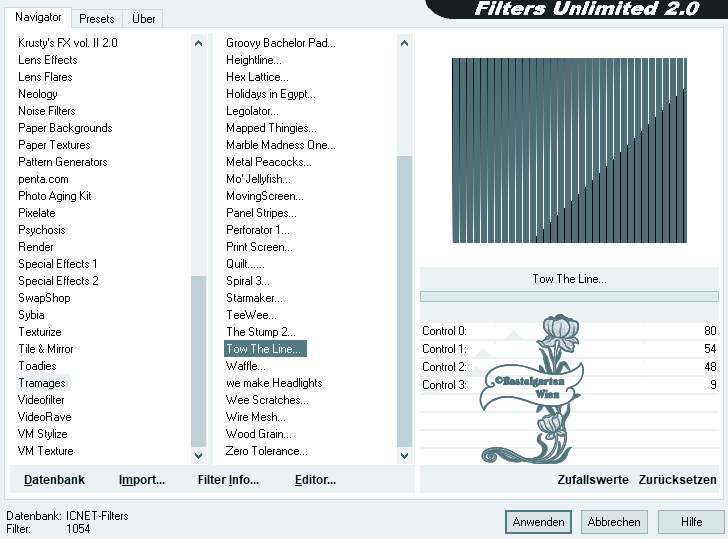Open Hilfe help button
728x539 pixels.
tap(691, 522)
